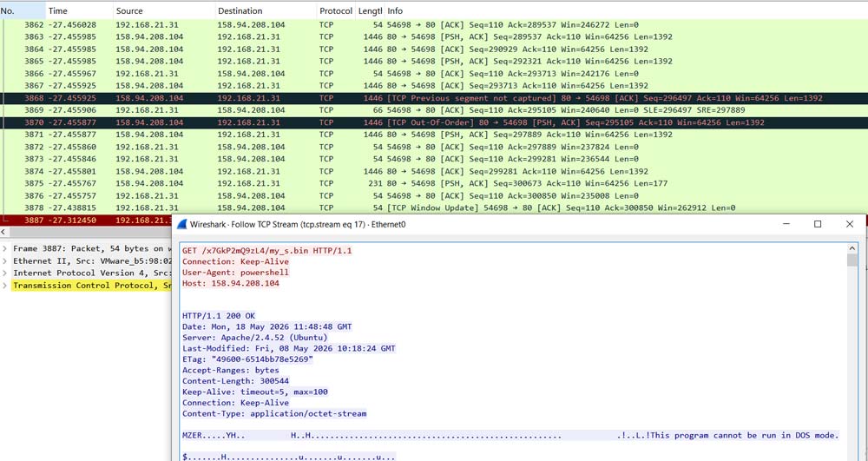The width and height of the screenshot is (868, 461).
Task: Select packet 3874 with Seq=299281
Action: pos(434,172)
